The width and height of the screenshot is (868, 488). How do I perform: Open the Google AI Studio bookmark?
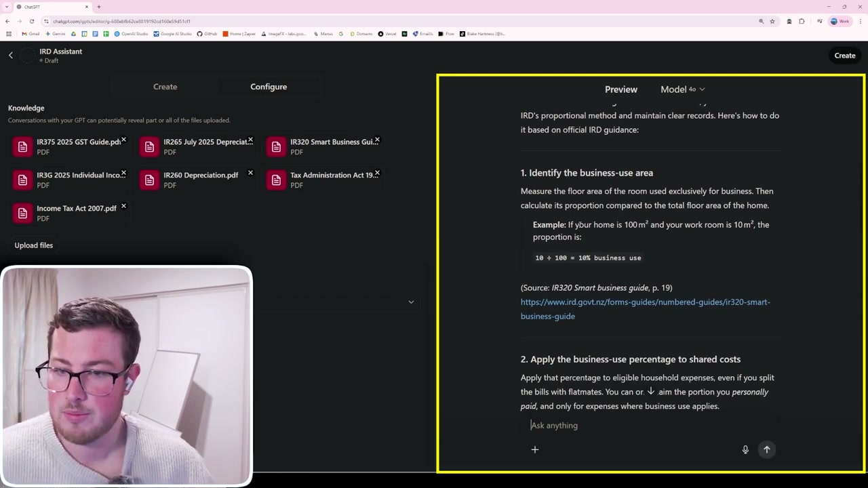(x=174, y=34)
